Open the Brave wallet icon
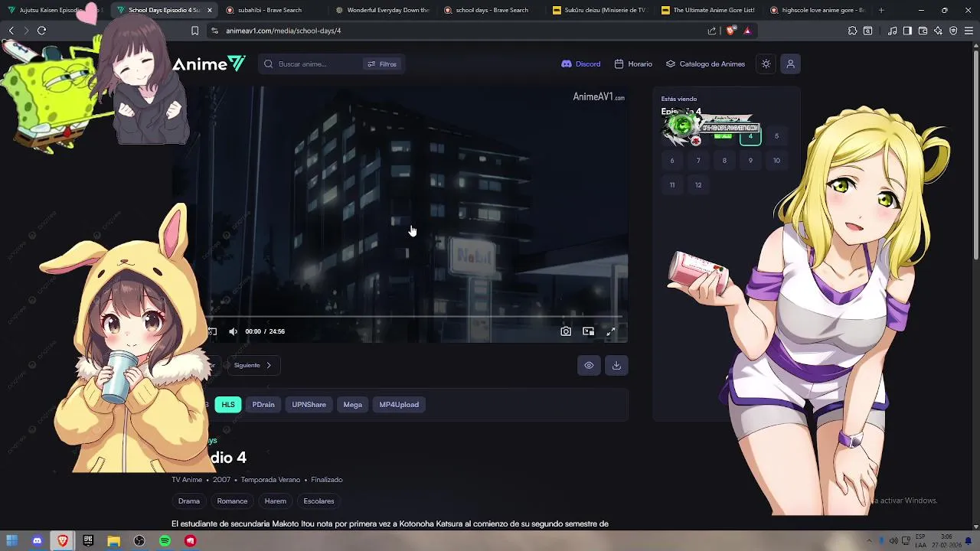 point(923,31)
